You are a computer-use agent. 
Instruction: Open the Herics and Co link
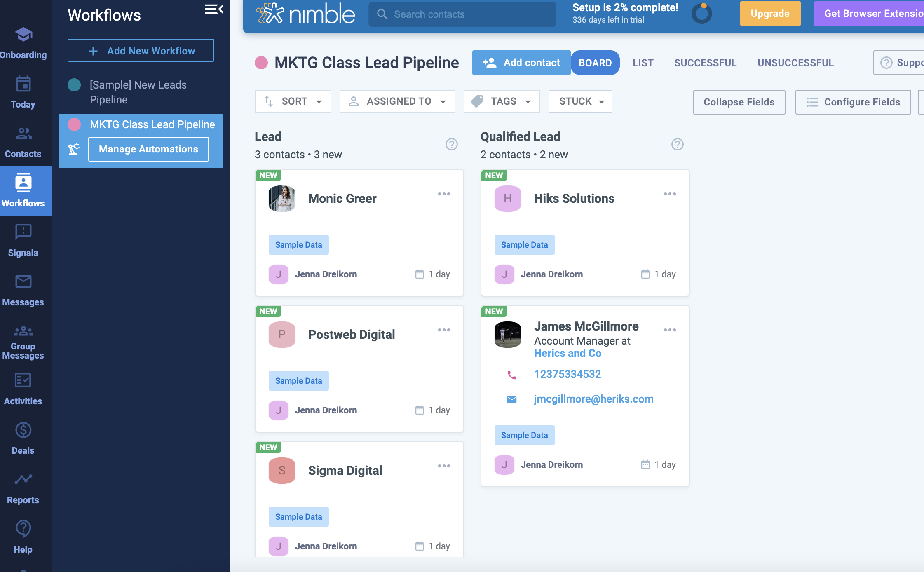[x=568, y=354]
